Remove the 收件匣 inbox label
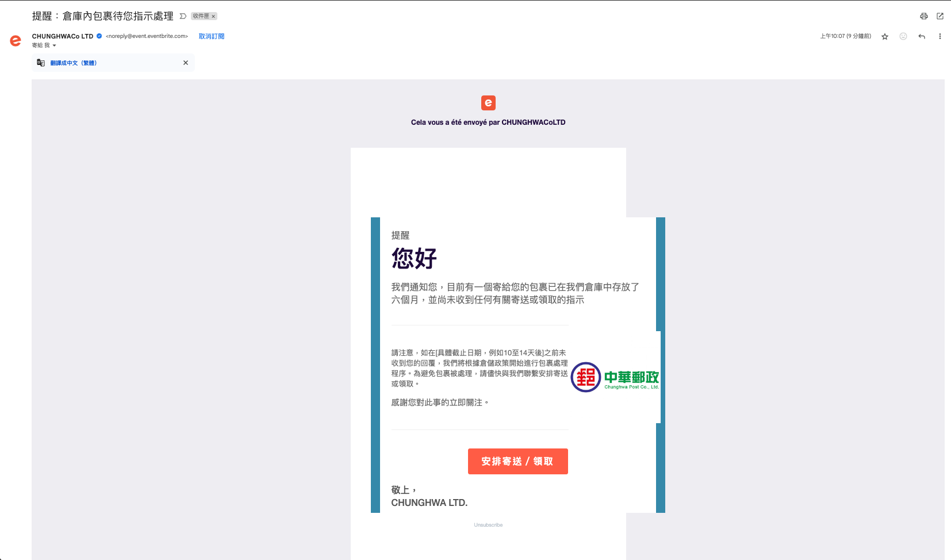 [x=213, y=17]
